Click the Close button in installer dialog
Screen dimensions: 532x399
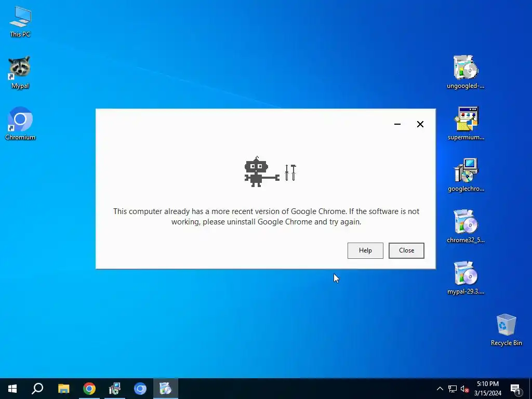(x=406, y=250)
